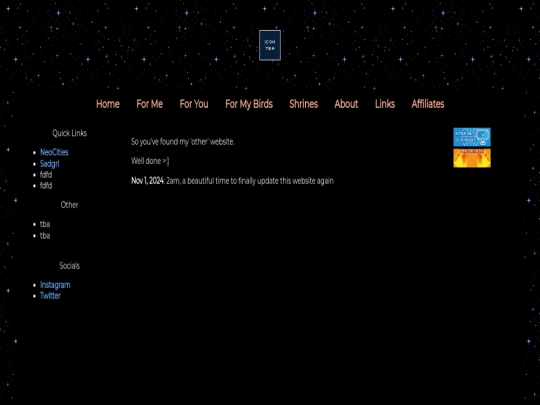Visit the For My Birds page
Viewport: 540px width, 405px height.
249,104
